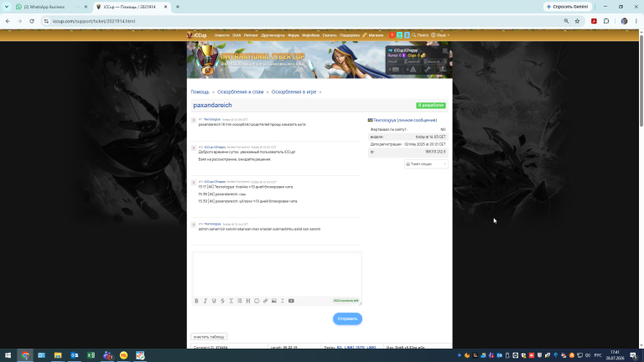Image resolution: width=644 pixels, height=362 pixels.
Task: Insert a video with the YouTube icon
Action: pyautogui.click(x=291, y=301)
